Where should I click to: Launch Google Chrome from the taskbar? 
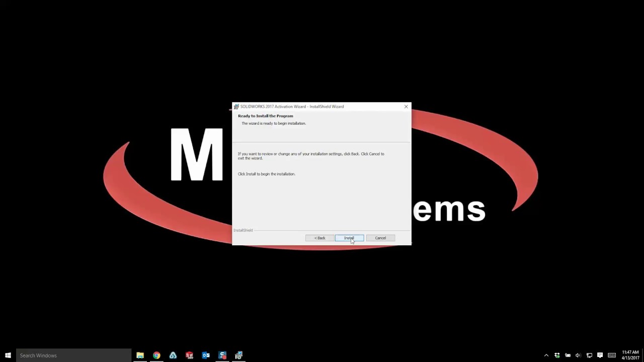pyautogui.click(x=156, y=355)
